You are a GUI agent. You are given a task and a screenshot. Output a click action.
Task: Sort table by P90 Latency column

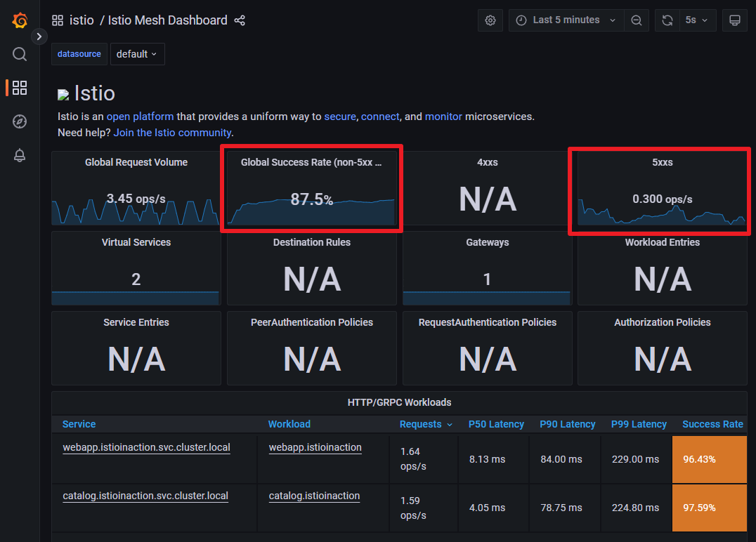coord(568,424)
